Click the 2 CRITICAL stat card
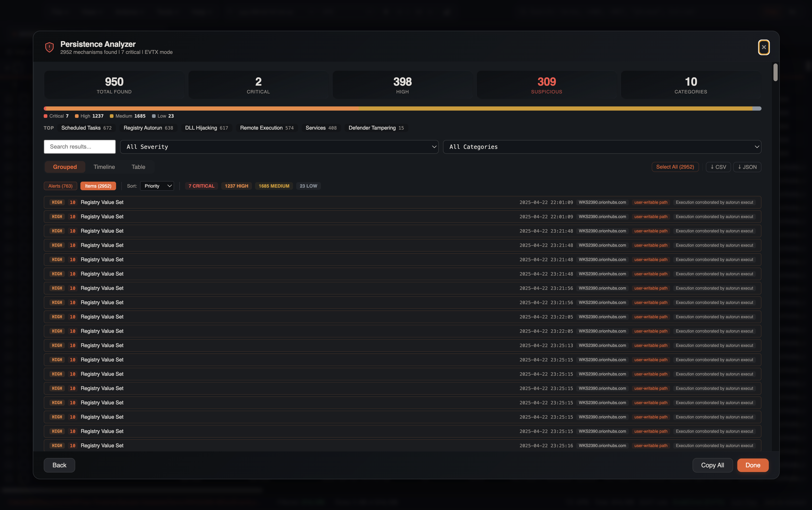 258,85
